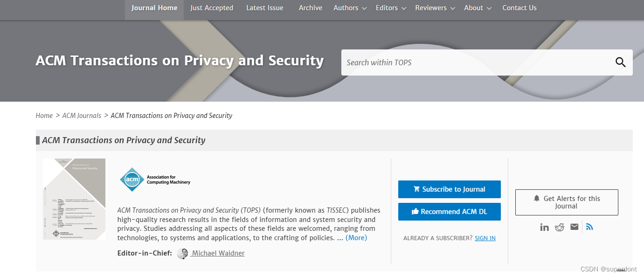Viewport: 644px width, 277px height.
Task: Click the search magnifier icon
Action: (x=620, y=62)
